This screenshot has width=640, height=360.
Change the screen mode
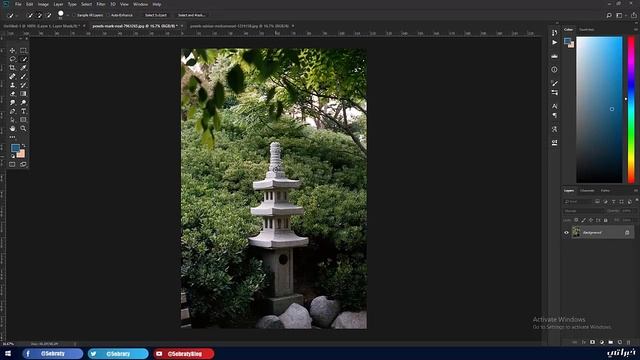(23, 164)
